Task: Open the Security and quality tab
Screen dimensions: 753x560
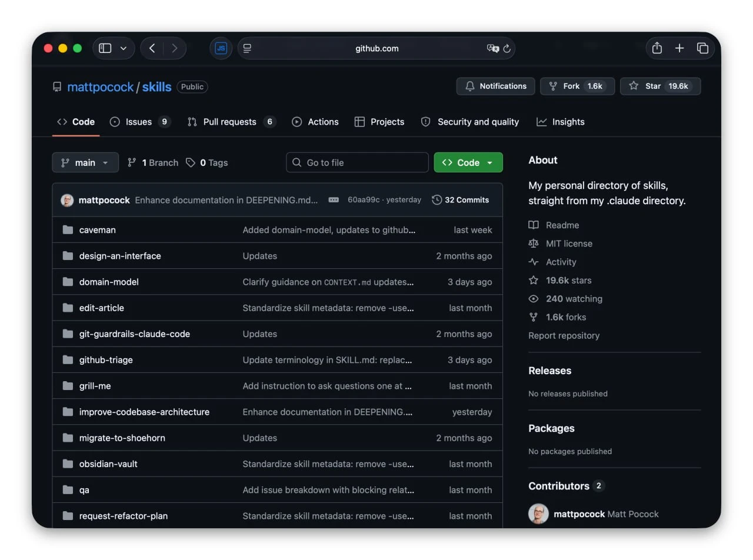Action: pos(470,122)
